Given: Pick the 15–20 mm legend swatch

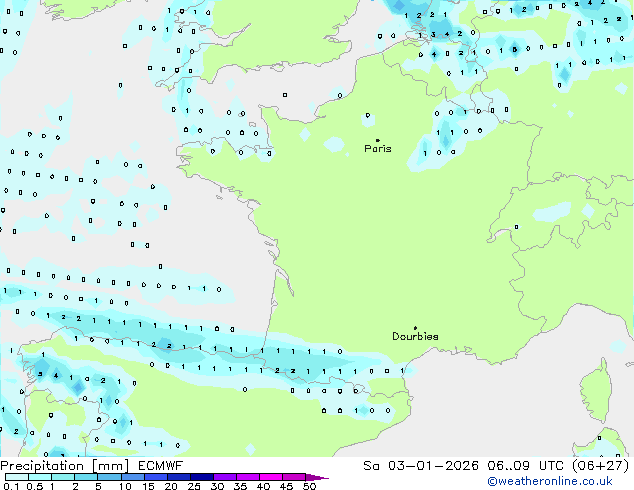Looking at the screenshot, I should (x=155, y=477).
